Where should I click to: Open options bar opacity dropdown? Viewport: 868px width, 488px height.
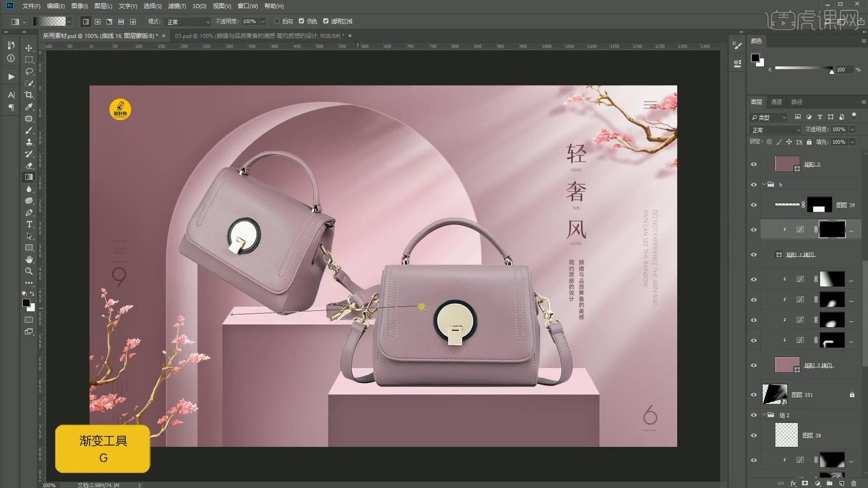263,21
